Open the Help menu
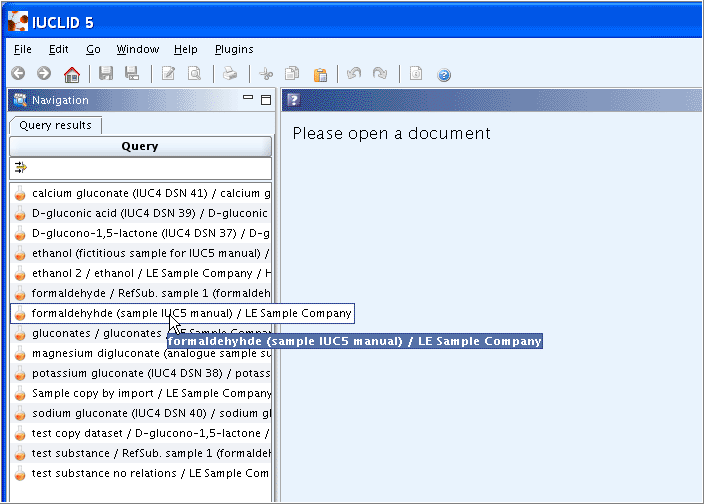The height and width of the screenshot is (504, 704). (185, 49)
